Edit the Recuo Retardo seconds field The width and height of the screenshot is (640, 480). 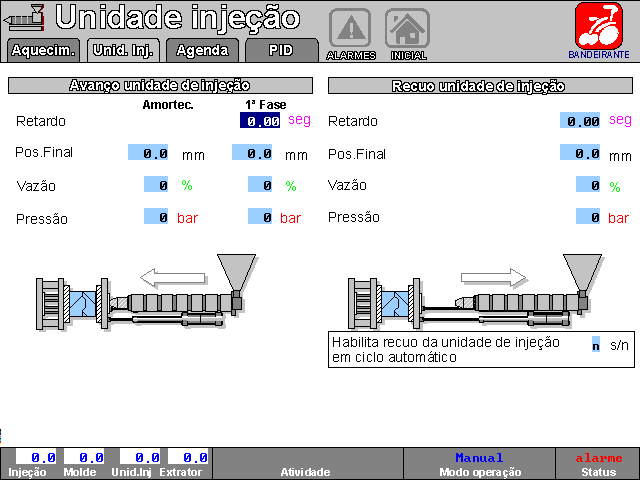pos(580,121)
